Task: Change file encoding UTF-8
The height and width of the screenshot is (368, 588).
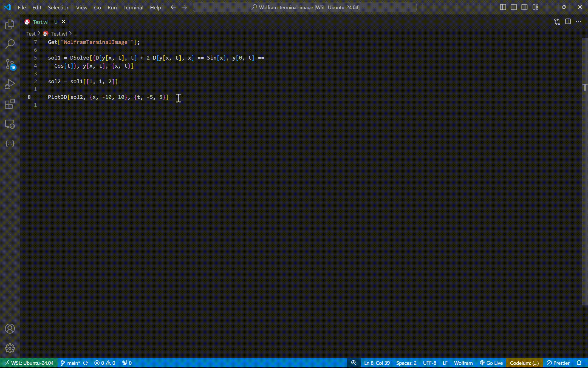Action: (x=429, y=363)
